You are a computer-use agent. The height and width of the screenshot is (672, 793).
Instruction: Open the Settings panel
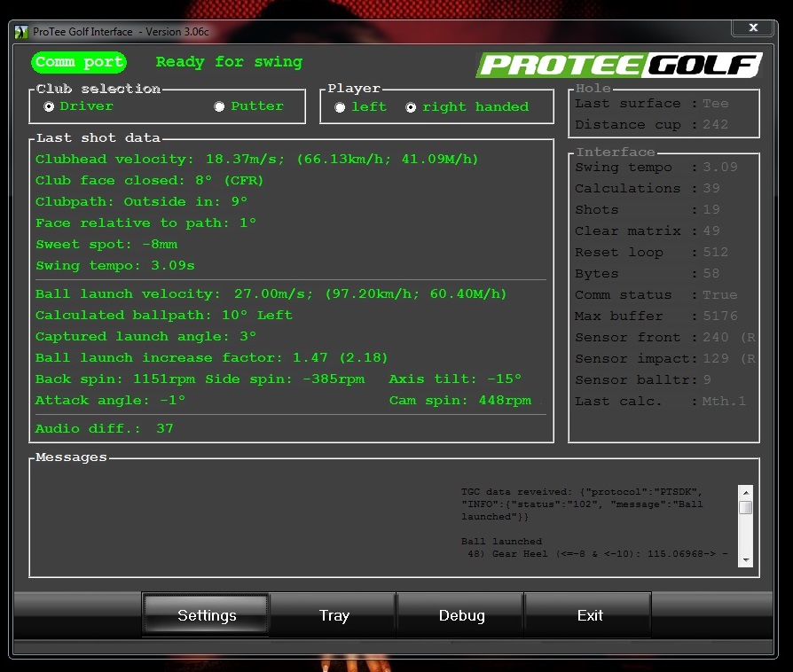(x=207, y=615)
